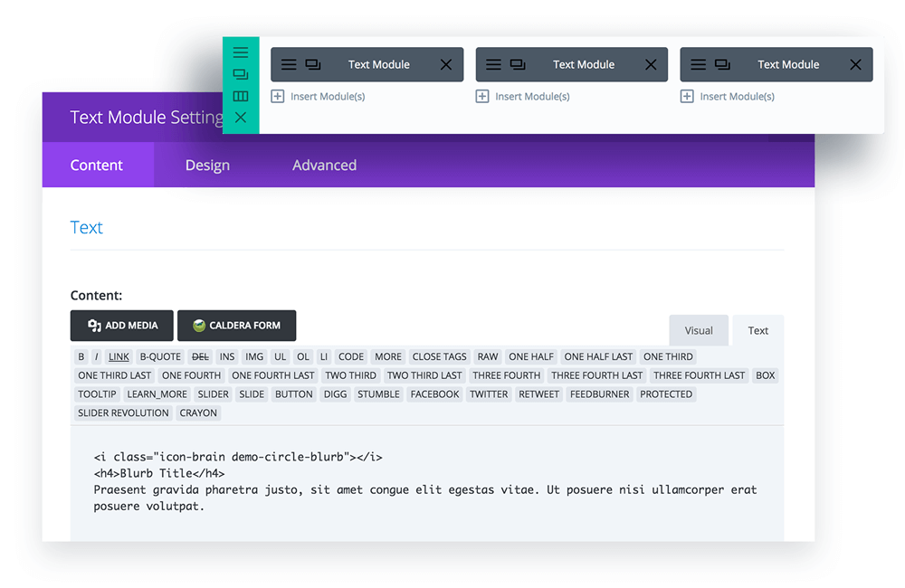Image resolution: width=905 pixels, height=588 pixels.
Task: Duplicate the first Text Module with copy icon
Action: tap(313, 64)
